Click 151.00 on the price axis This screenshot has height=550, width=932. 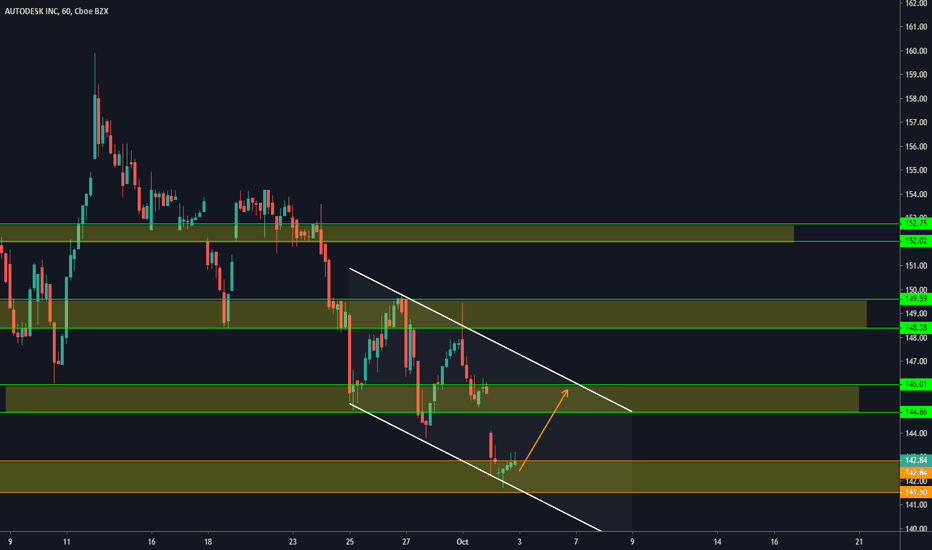pos(916,266)
